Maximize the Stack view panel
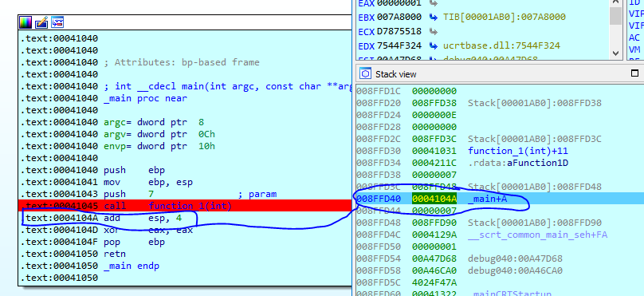Screen dimensions: 644x296 [x=634, y=73]
